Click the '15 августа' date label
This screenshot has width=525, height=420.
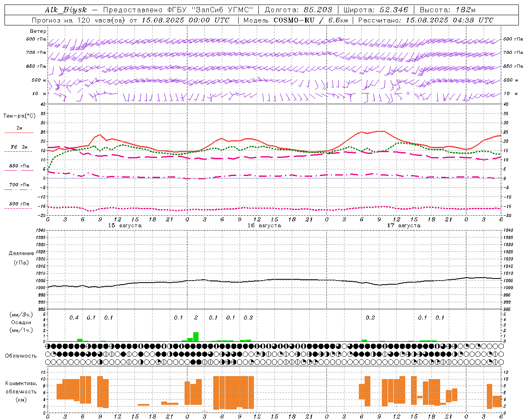[125, 226]
